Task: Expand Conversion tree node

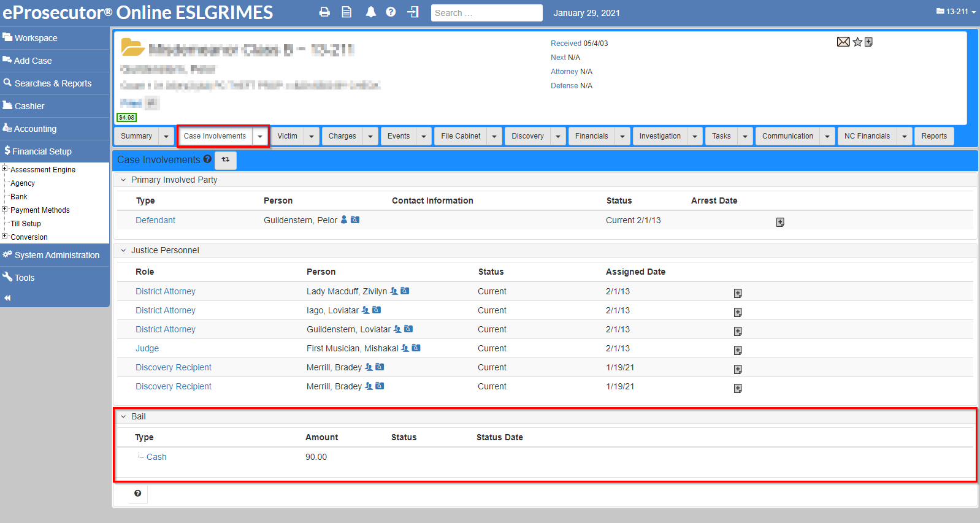Action: coord(5,236)
